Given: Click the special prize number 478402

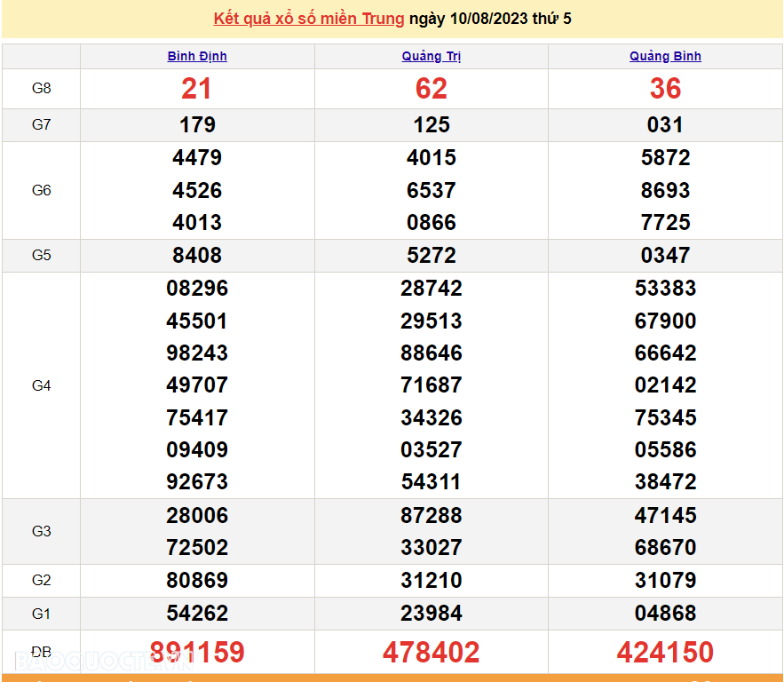Looking at the screenshot, I should tap(431, 653).
